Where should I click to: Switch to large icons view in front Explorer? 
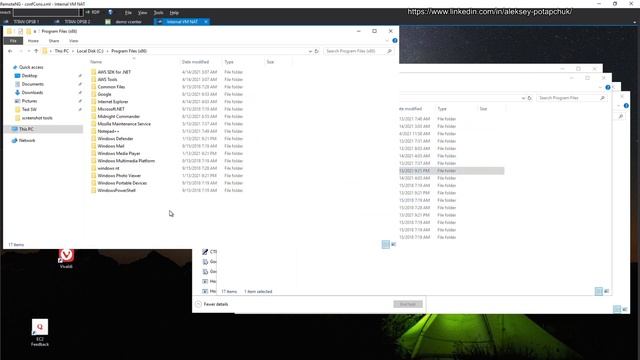[x=393, y=244]
